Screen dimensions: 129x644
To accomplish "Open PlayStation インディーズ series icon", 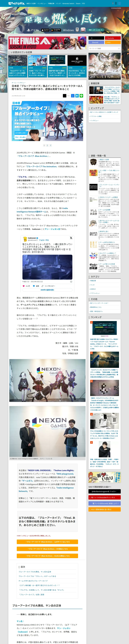I will tap(93, 187).
